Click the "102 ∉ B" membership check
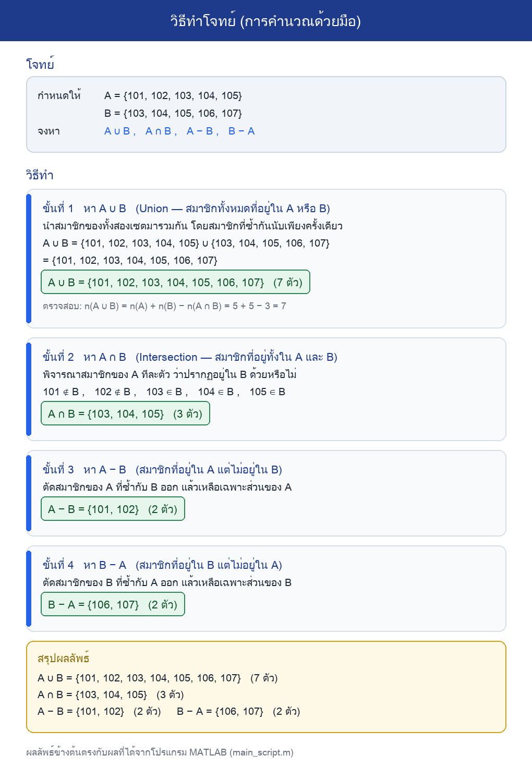Image resolution: width=532 pixels, height=768 pixels. point(113,392)
